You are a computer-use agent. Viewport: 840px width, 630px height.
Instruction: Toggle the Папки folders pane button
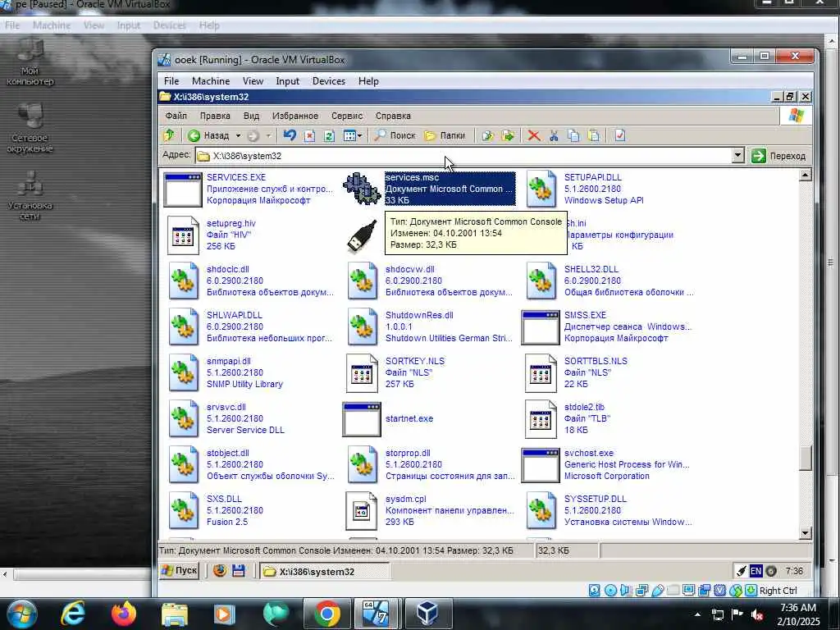pyautogui.click(x=445, y=135)
